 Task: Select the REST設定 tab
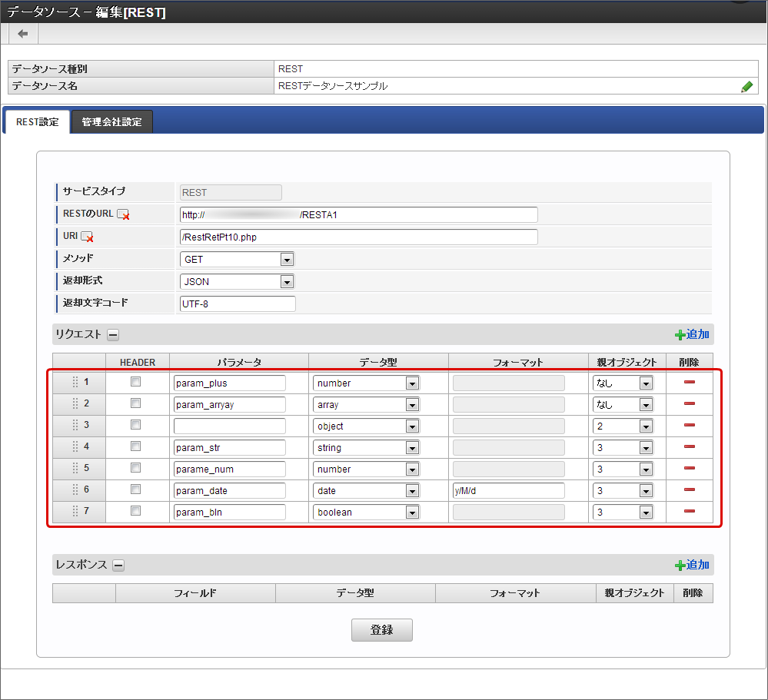[37, 122]
